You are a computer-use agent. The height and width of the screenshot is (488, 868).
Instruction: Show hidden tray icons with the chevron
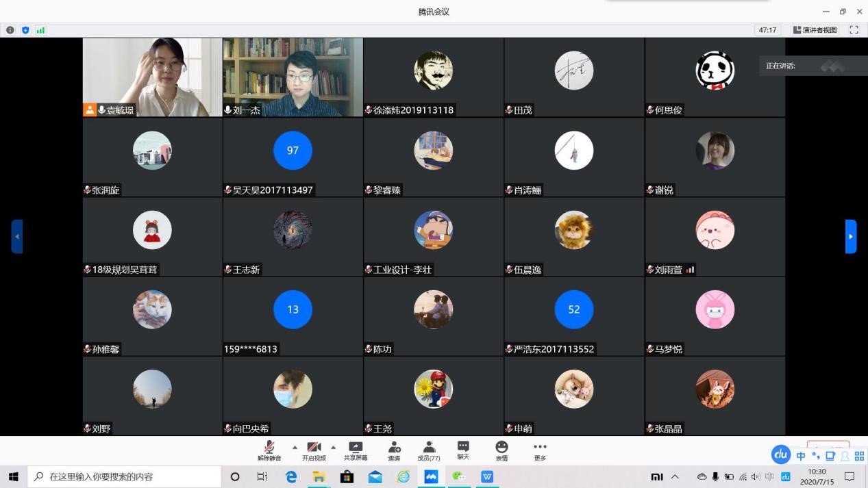pyautogui.click(x=675, y=477)
